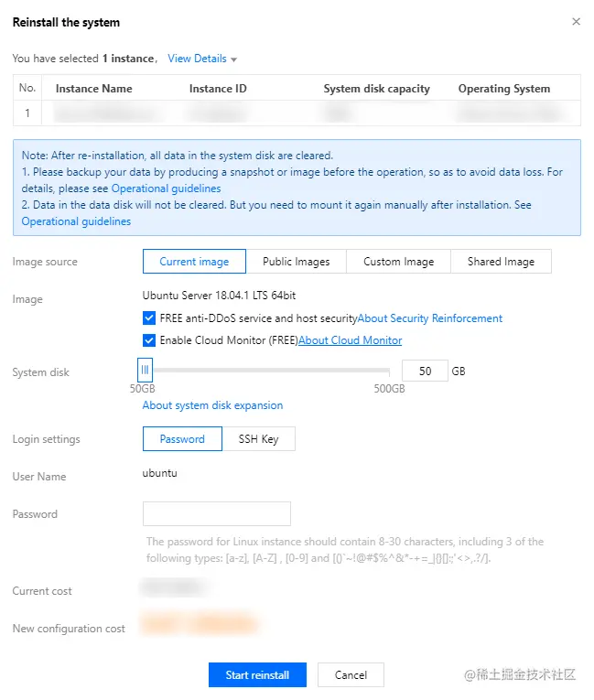Click the 500GB slider maximum label
The image size is (594, 700).
[389, 388]
